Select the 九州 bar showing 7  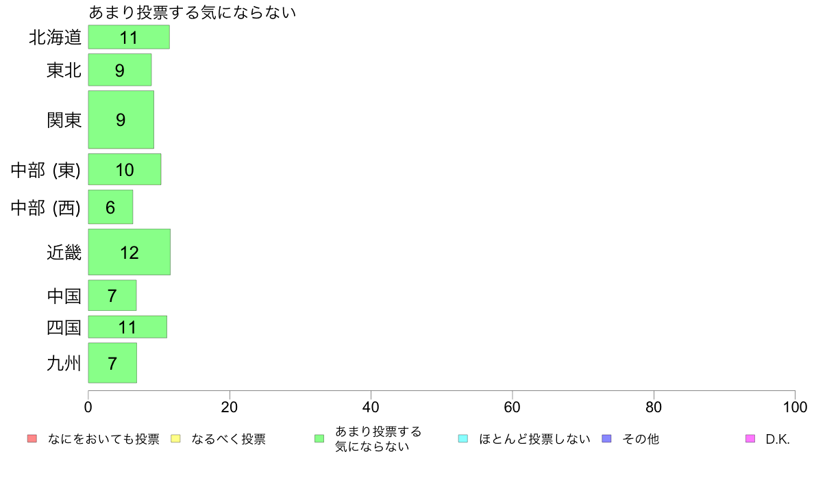(x=112, y=363)
